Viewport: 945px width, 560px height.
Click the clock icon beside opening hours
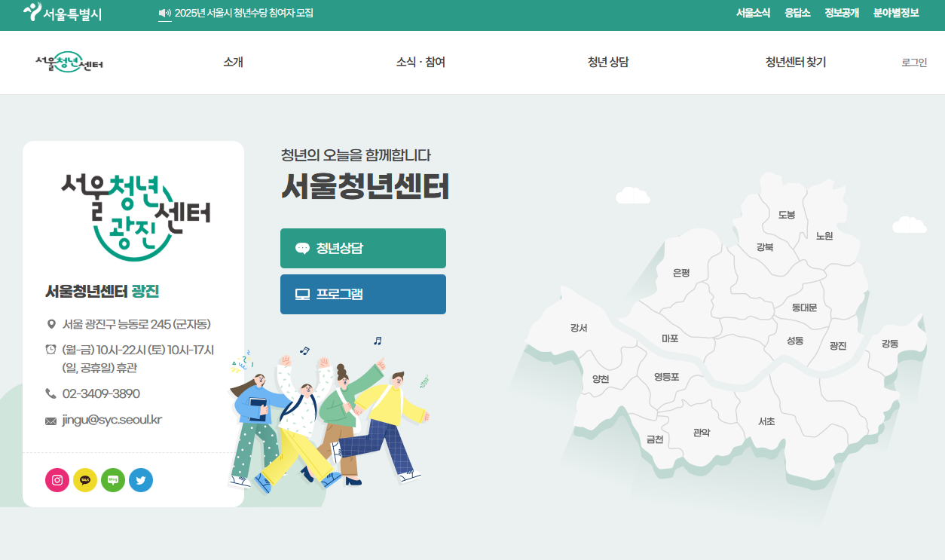coord(51,349)
